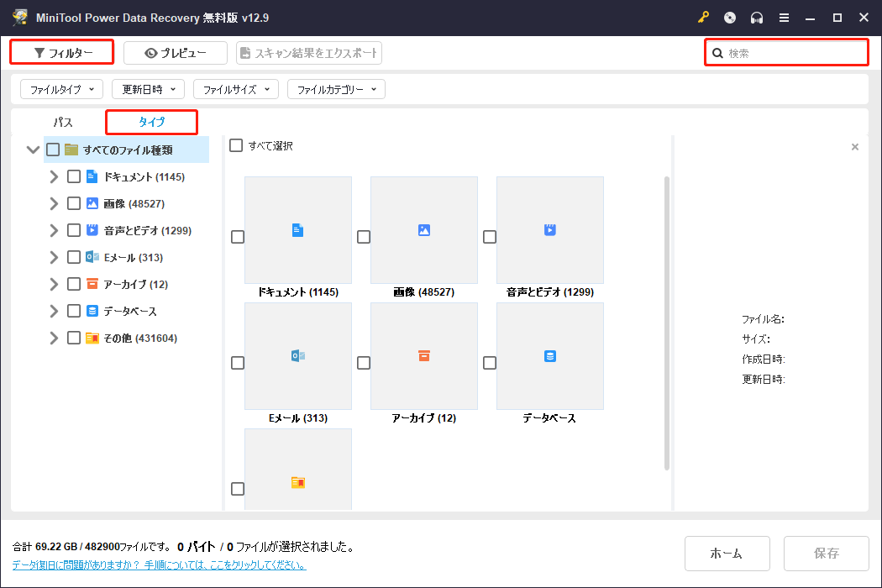This screenshot has width=882, height=588.
Task: Check the すべてのファイル種類 tree checkbox
Action: click(x=53, y=150)
